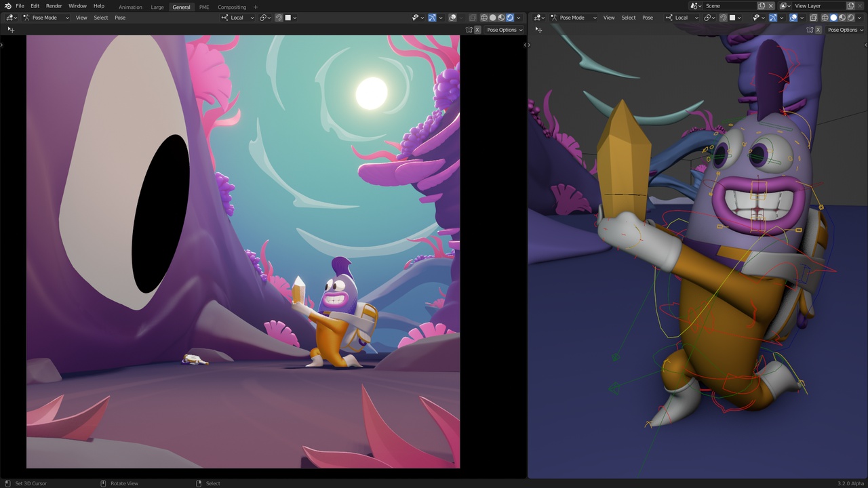Click the Blender logo icon
This screenshot has height=488, width=868.
[x=7, y=6]
